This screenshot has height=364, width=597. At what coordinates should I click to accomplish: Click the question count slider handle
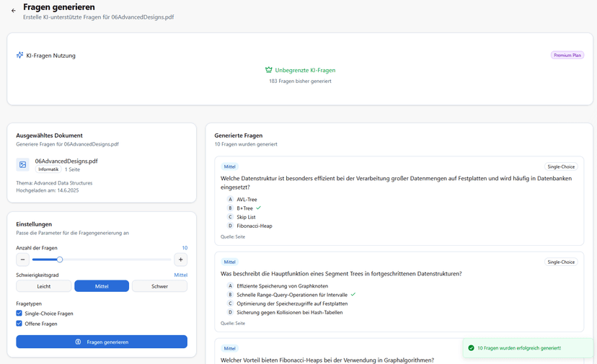[x=60, y=259]
